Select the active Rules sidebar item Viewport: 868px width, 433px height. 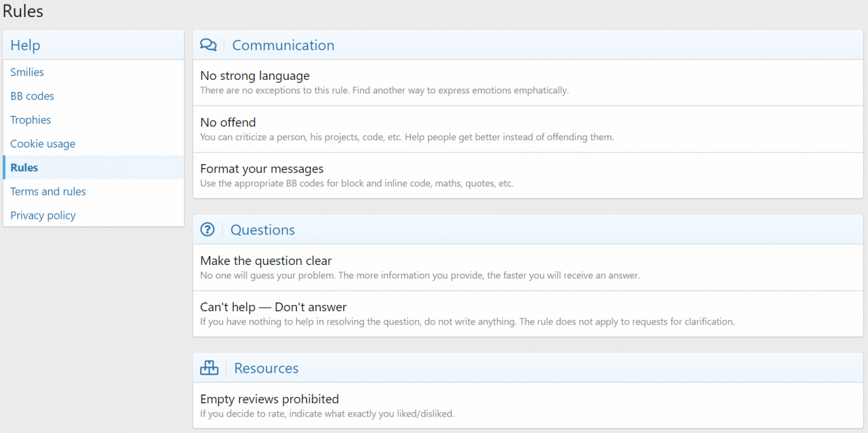tap(24, 167)
